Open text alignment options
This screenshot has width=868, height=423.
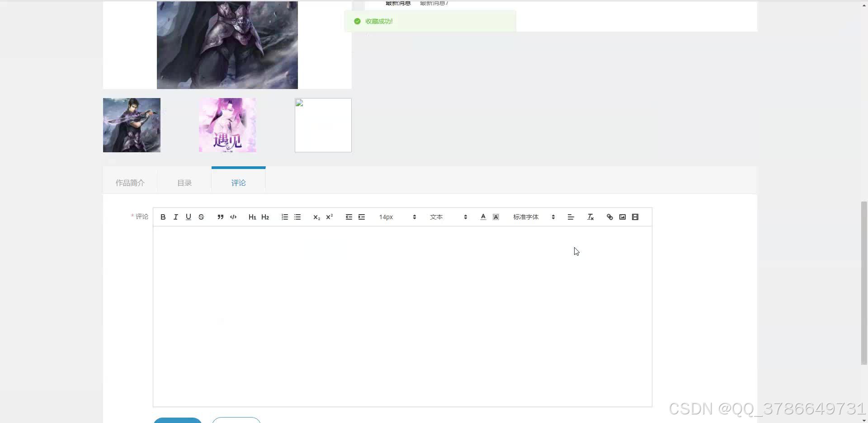coord(571,217)
